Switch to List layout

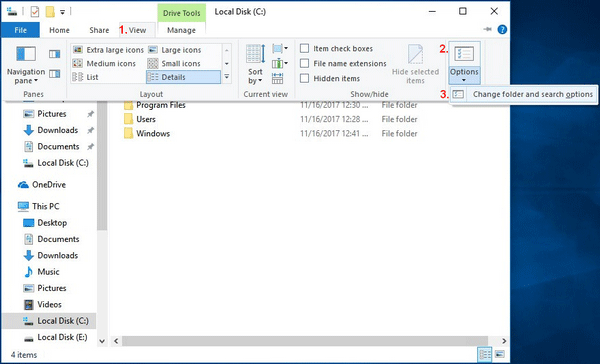(85, 77)
